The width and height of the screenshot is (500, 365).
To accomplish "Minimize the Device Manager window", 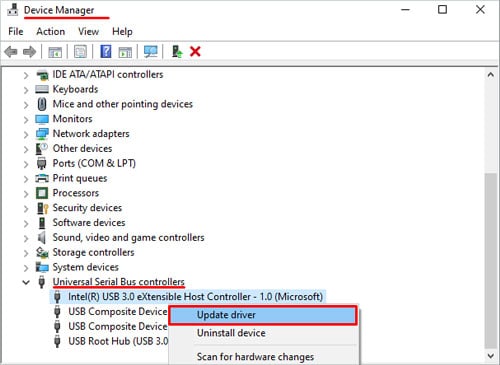I will [x=405, y=10].
